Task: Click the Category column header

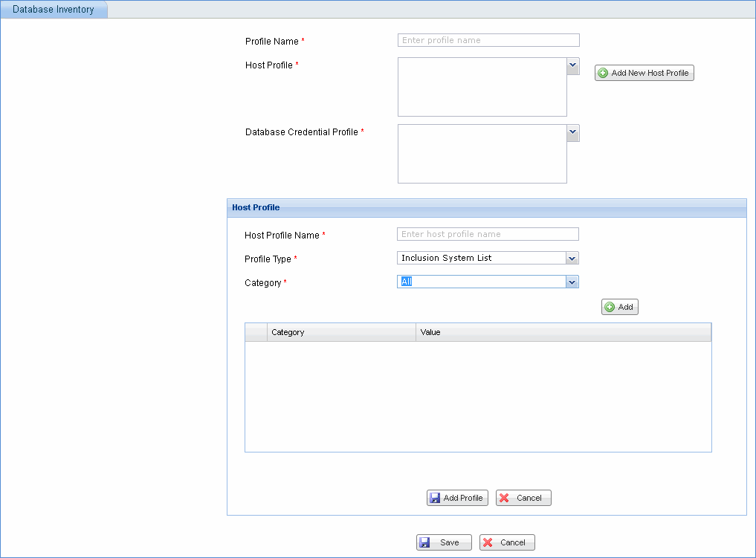Action: click(340, 332)
